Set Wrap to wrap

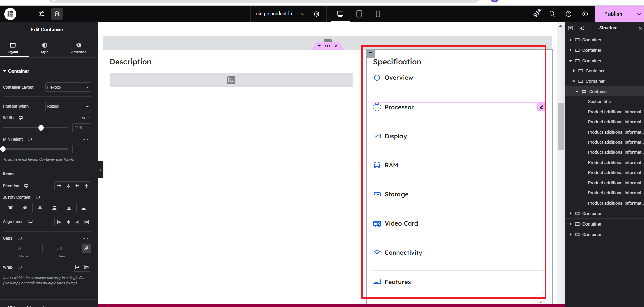tap(87, 267)
